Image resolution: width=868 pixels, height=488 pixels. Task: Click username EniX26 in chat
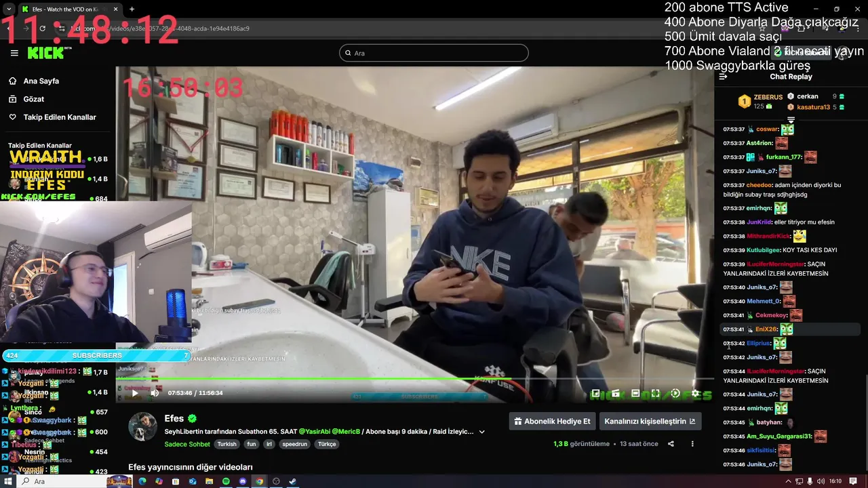[766, 329]
